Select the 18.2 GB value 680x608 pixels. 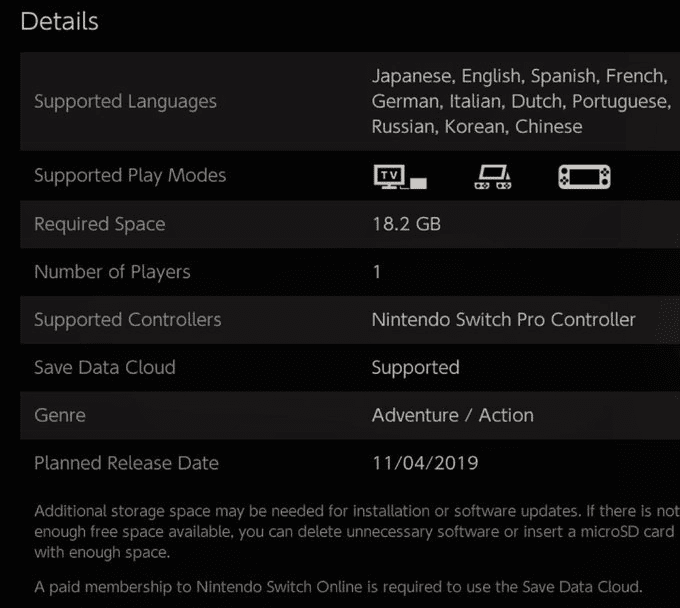click(406, 224)
